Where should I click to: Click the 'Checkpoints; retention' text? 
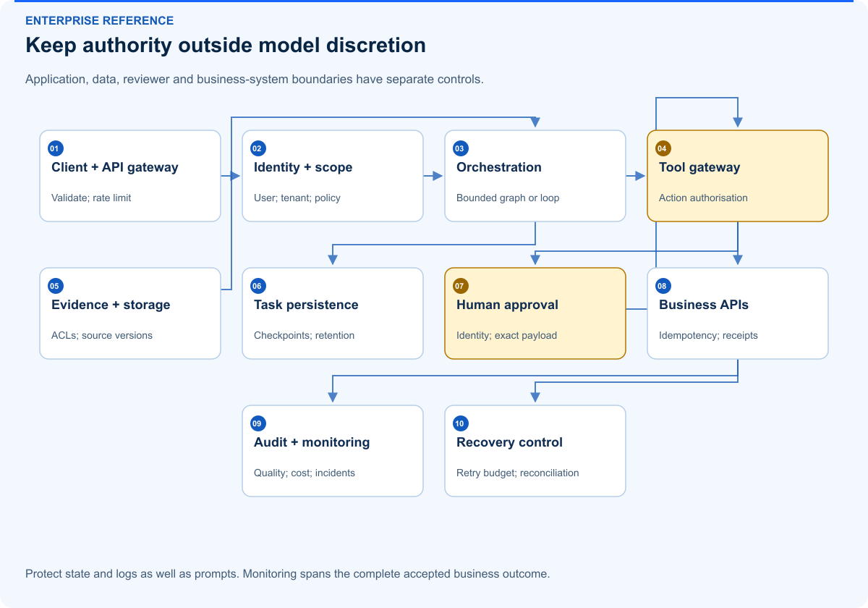coord(305,335)
